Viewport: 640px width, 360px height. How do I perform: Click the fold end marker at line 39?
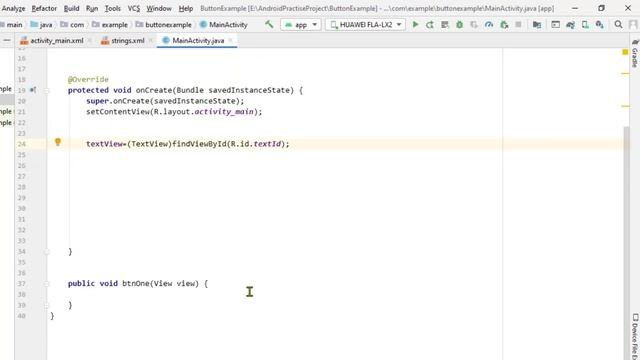point(47,305)
